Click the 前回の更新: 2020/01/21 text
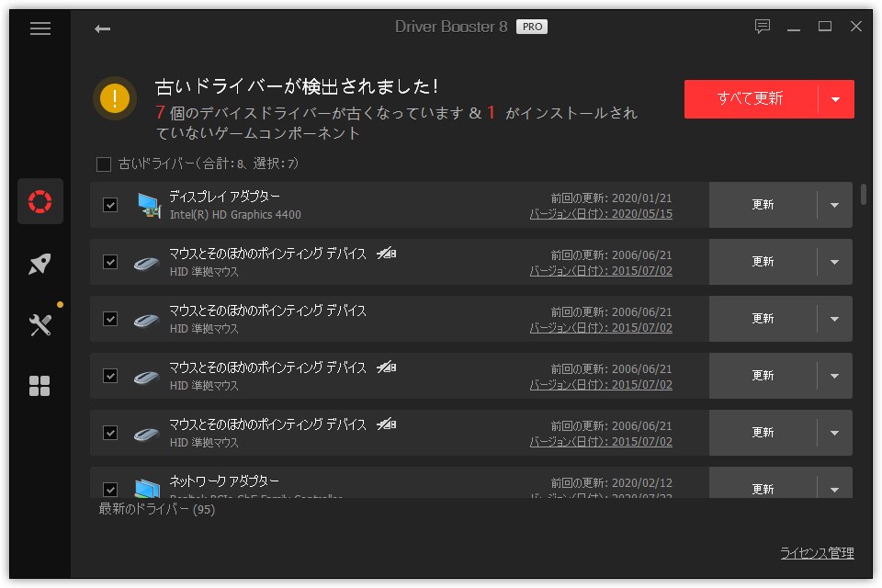 pos(611,198)
